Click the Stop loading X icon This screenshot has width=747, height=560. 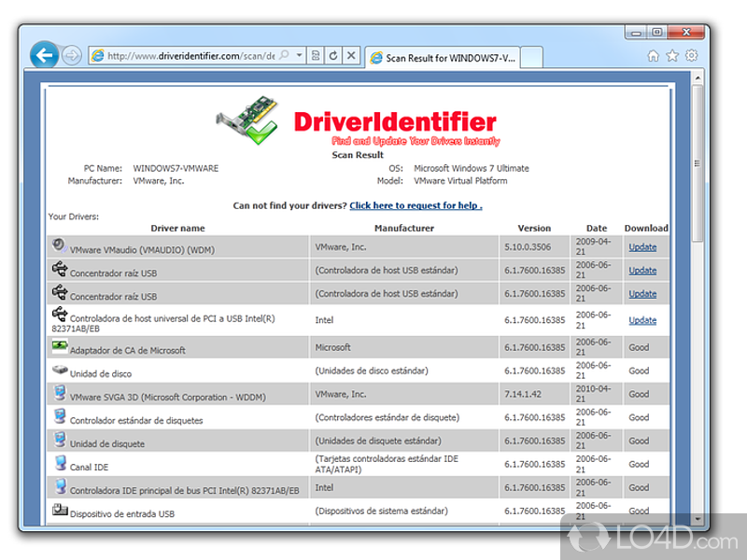click(351, 56)
